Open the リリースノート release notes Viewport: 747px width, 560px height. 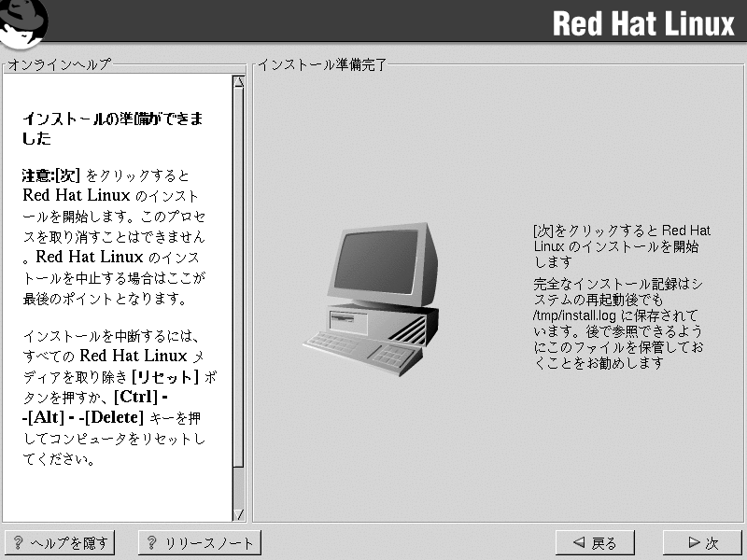[199, 543]
